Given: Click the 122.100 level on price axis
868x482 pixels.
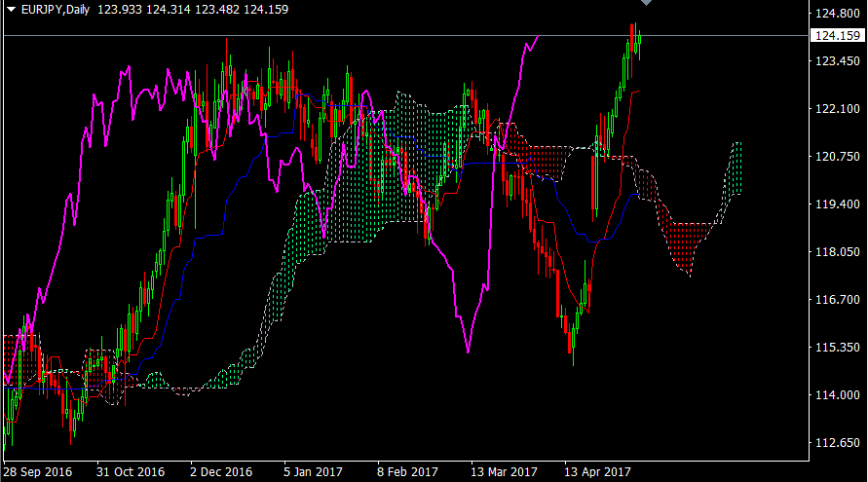Looking at the screenshot, I should pos(838,109).
